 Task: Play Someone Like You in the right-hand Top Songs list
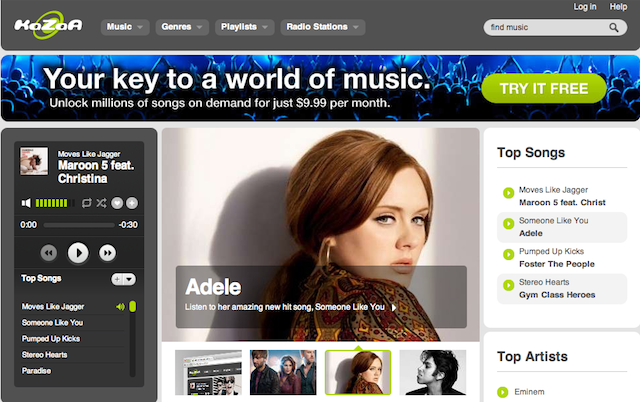[508, 223]
